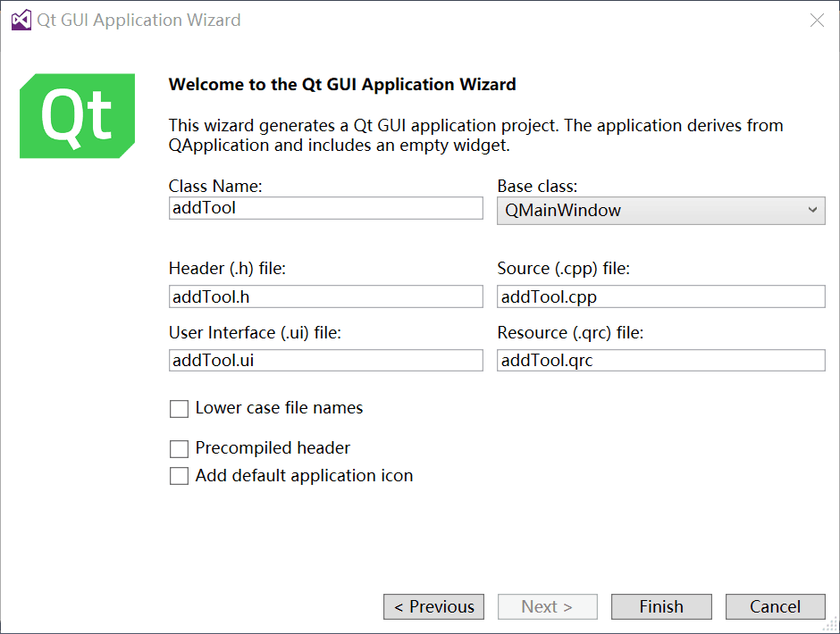This screenshot has width=840, height=634.
Task: Click the disabled Next button
Action: coord(547,607)
